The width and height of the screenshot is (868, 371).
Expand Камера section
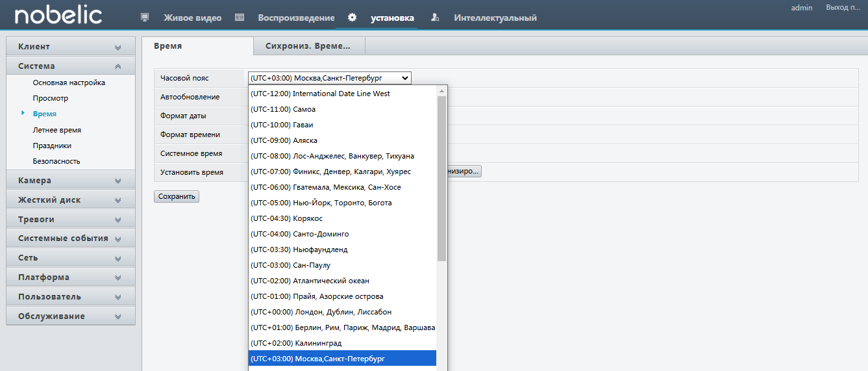[x=71, y=180]
